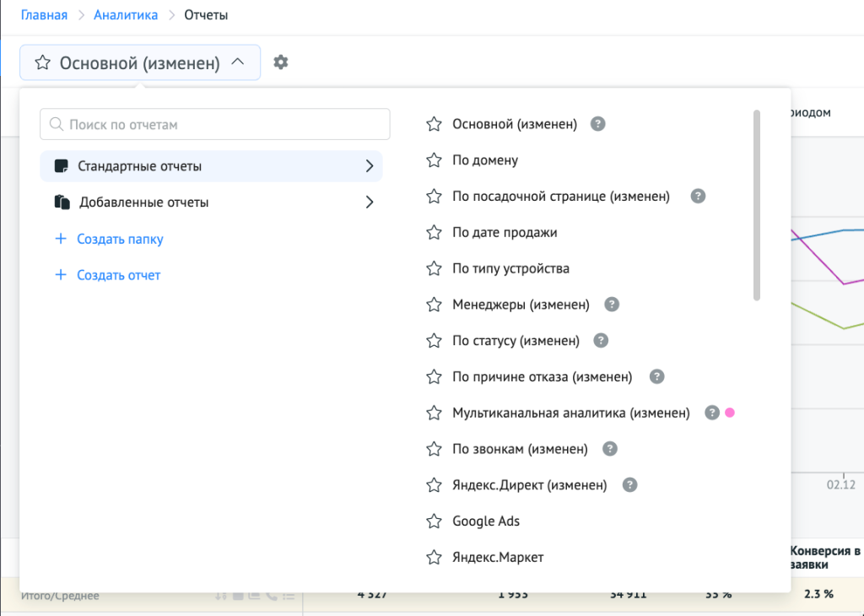Screen dimensions: 864x616
Task: Expand Добавленные отчеты folder chevron
Action: [x=369, y=203]
